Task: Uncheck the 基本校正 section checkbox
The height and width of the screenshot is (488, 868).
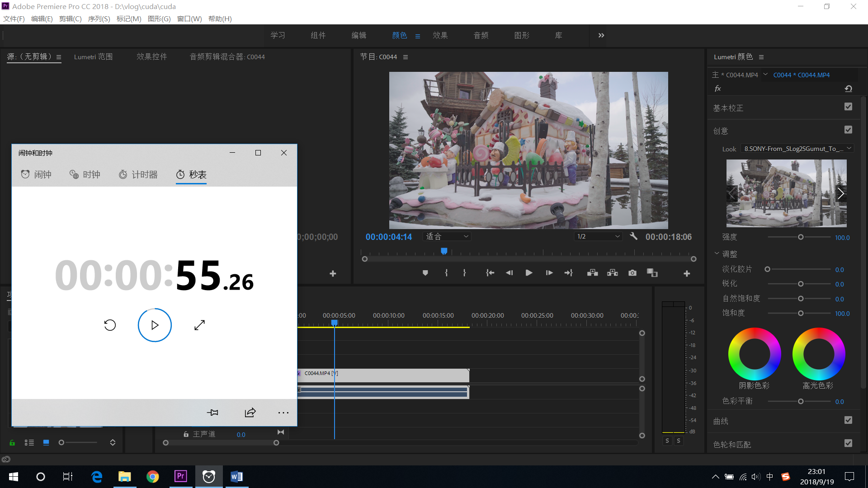Action: pos(848,107)
